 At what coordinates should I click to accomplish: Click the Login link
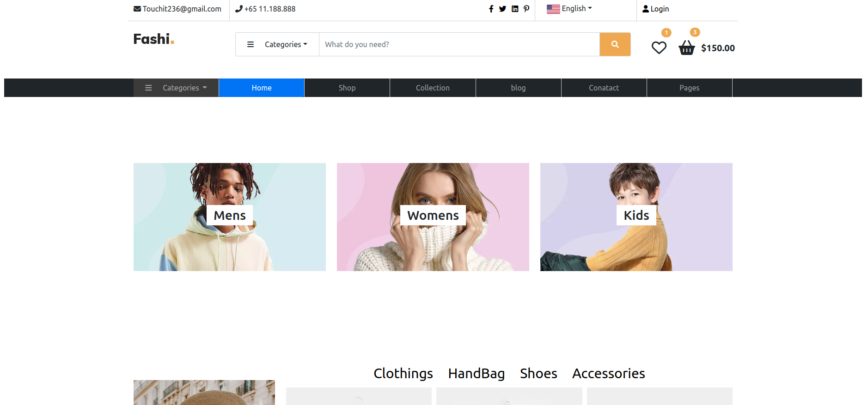point(655,9)
